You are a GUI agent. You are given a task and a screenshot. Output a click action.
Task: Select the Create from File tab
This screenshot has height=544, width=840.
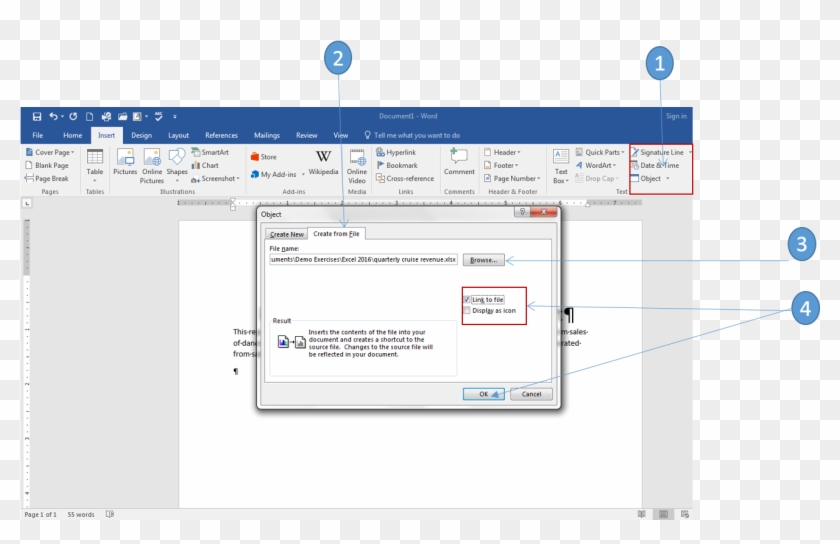point(336,234)
